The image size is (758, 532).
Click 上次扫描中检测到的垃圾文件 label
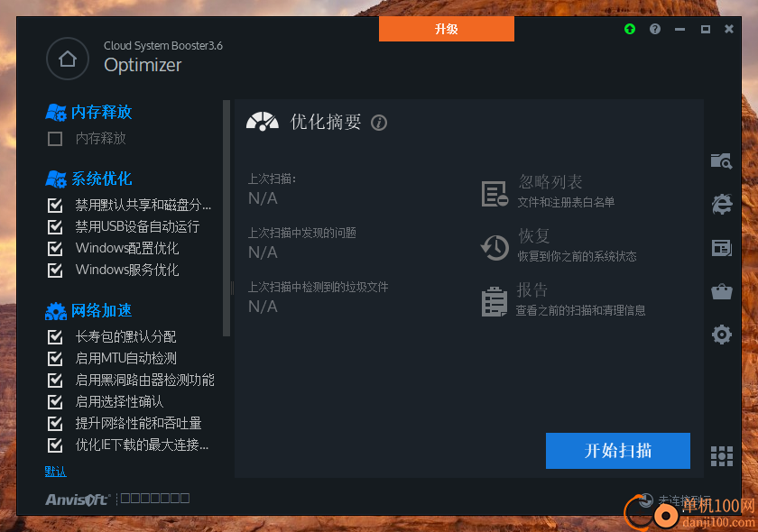[318, 287]
